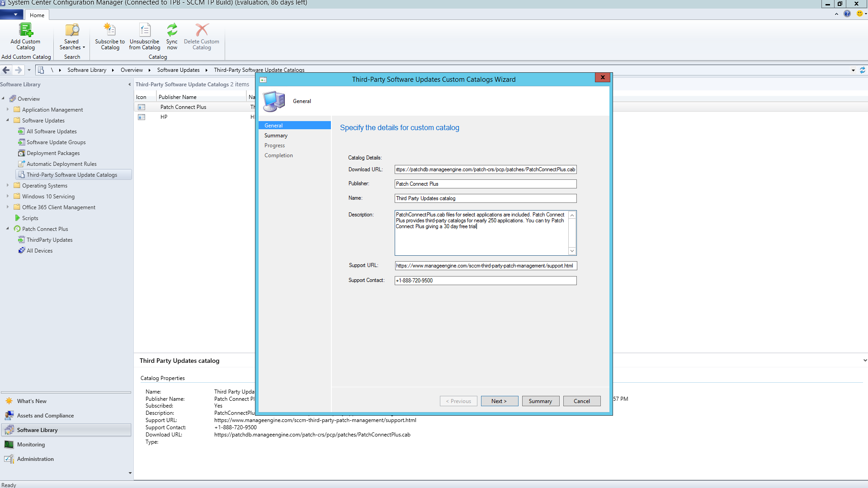Click the help question mark icon

(847, 14)
